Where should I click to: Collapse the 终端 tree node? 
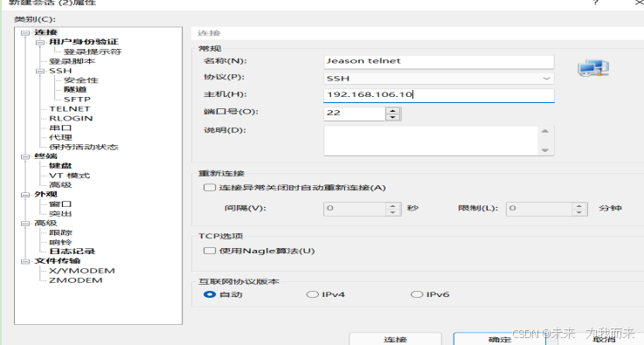click(x=25, y=156)
